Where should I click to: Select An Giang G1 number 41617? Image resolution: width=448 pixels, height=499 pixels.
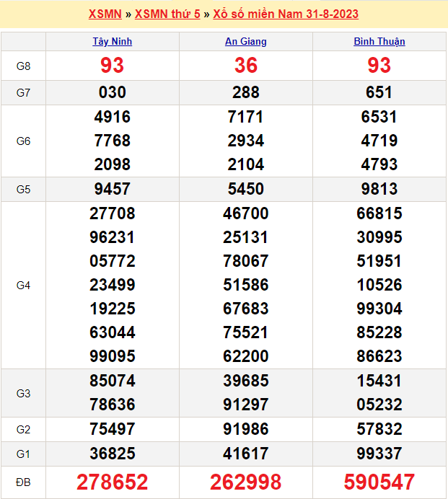pyautogui.click(x=246, y=454)
